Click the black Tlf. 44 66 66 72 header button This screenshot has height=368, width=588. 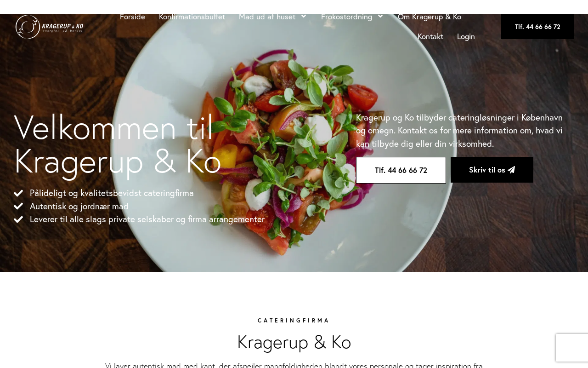pos(537,27)
